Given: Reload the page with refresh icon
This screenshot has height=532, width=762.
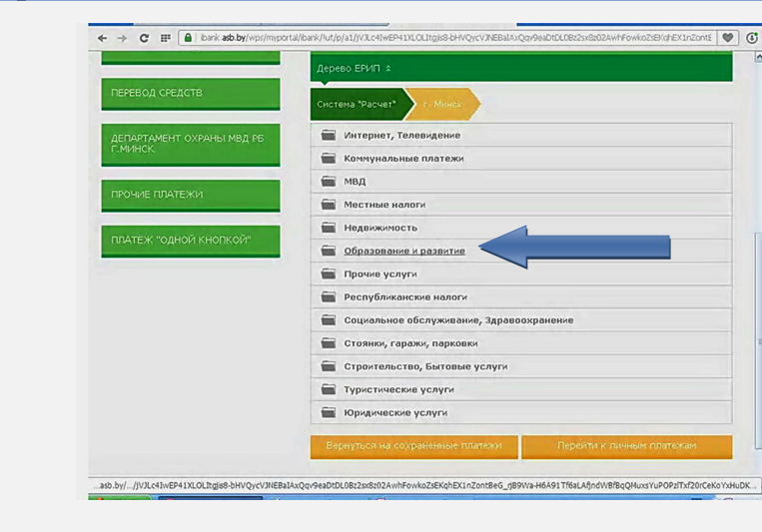Looking at the screenshot, I should (x=144, y=38).
